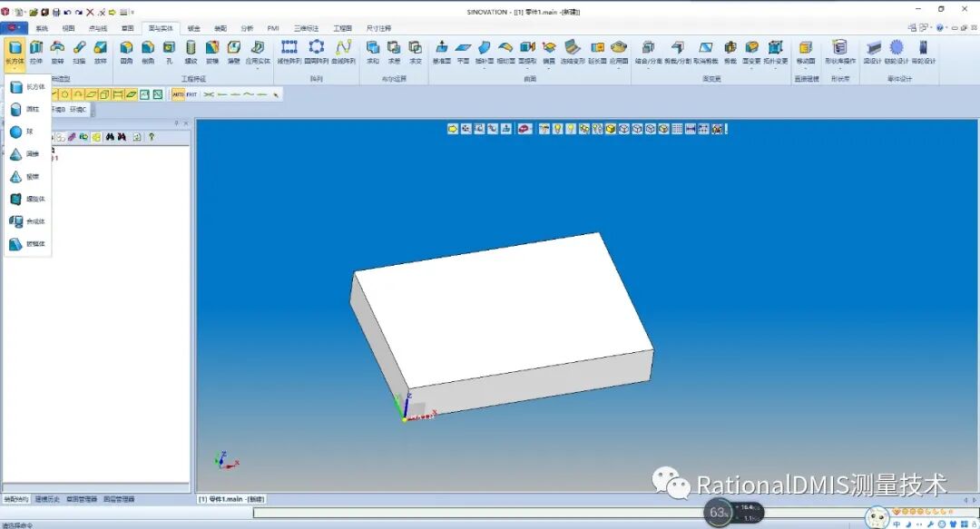Select the 放样 loft tool
Image resolution: width=980 pixels, height=529 pixels.
(100, 53)
